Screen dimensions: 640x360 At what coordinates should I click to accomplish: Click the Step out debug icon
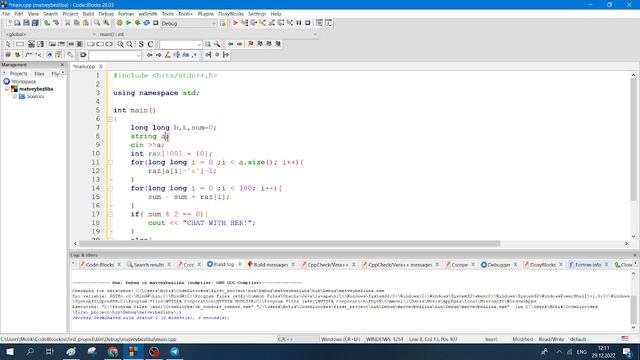[x=271, y=23]
